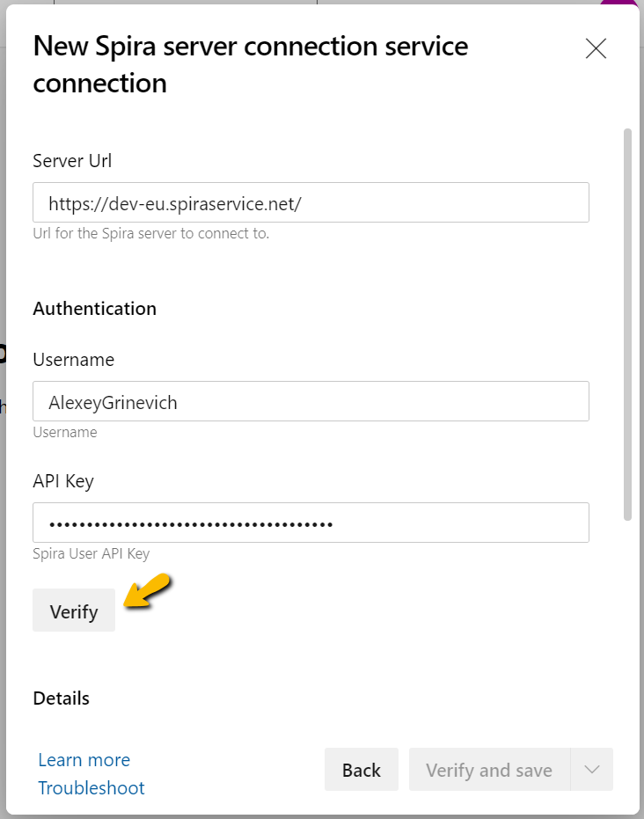This screenshot has width=644, height=819.
Task: Expand the Verify and save dropdown arrow
Action: 592,770
